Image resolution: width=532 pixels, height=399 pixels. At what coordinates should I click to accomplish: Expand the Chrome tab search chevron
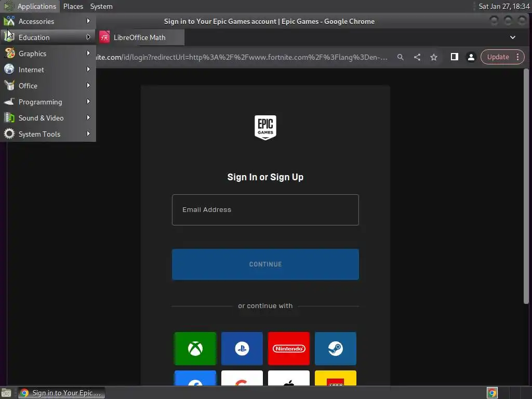click(x=513, y=37)
